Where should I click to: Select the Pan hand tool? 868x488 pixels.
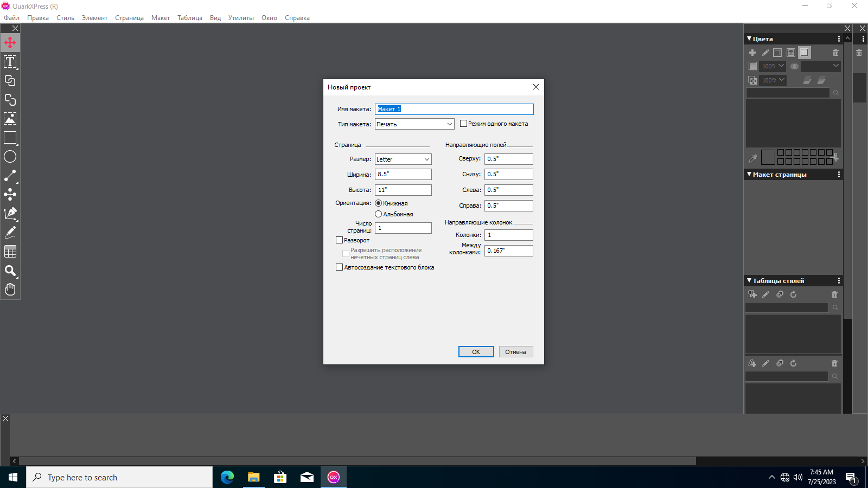[x=10, y=290]
